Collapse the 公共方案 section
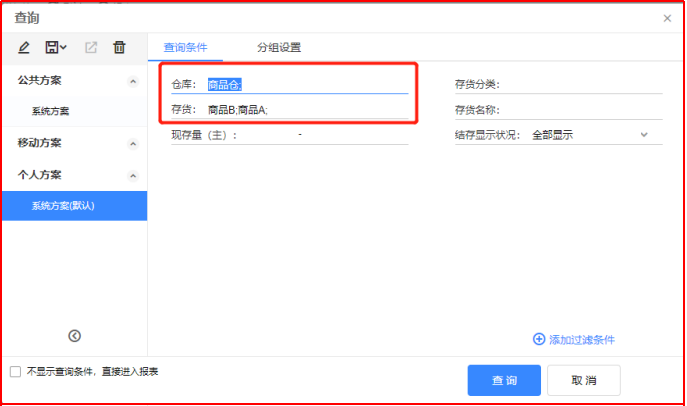The width and height of the screenshot is (687, 406). [133, 81]
